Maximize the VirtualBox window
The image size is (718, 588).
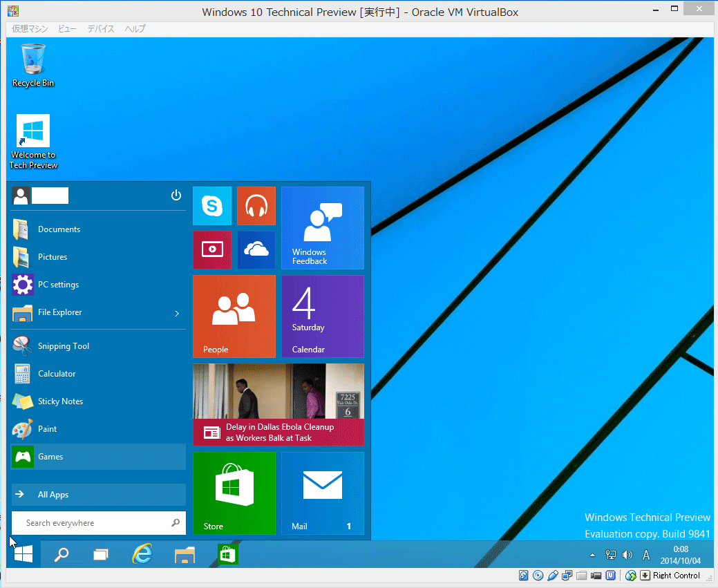(674, 9)
